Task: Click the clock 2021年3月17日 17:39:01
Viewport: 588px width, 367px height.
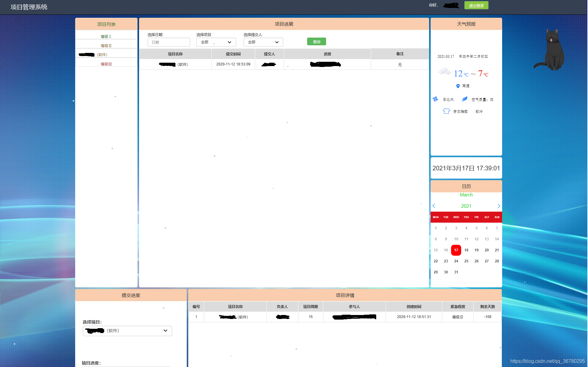Action: (466, 168)
